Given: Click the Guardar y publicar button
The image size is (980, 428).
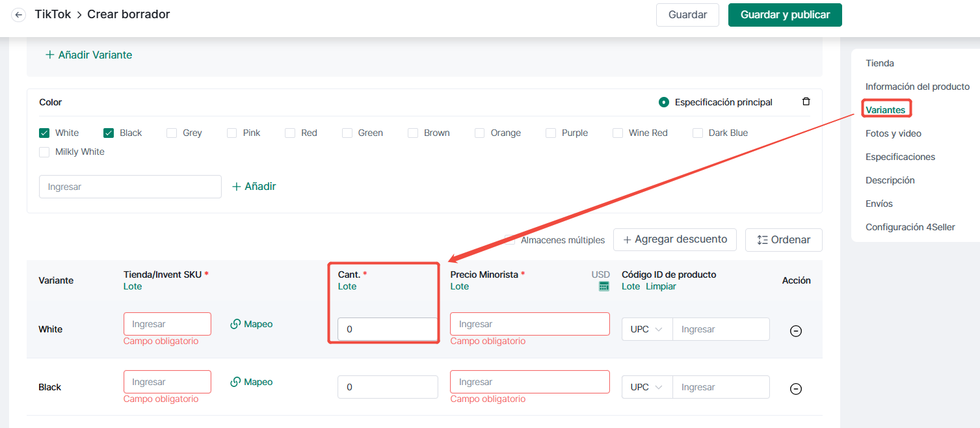Looking at the screenshot, I should (x=785, y=15).
